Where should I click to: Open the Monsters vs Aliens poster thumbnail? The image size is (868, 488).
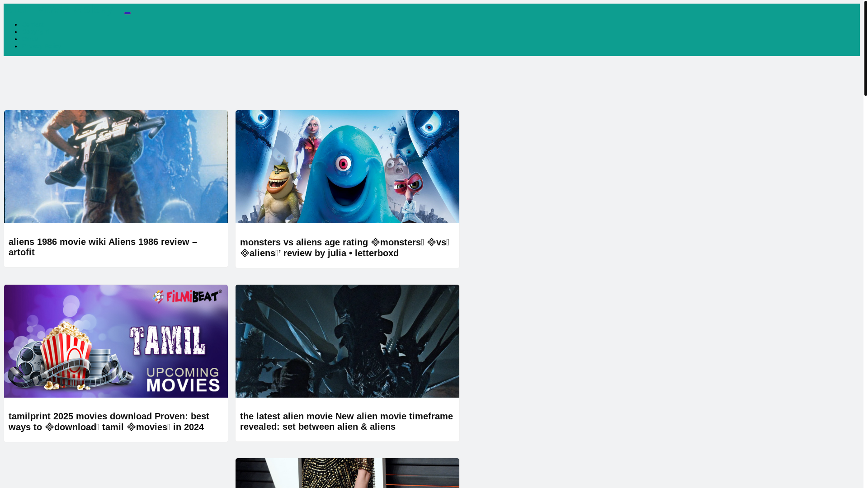pos(347,167)
